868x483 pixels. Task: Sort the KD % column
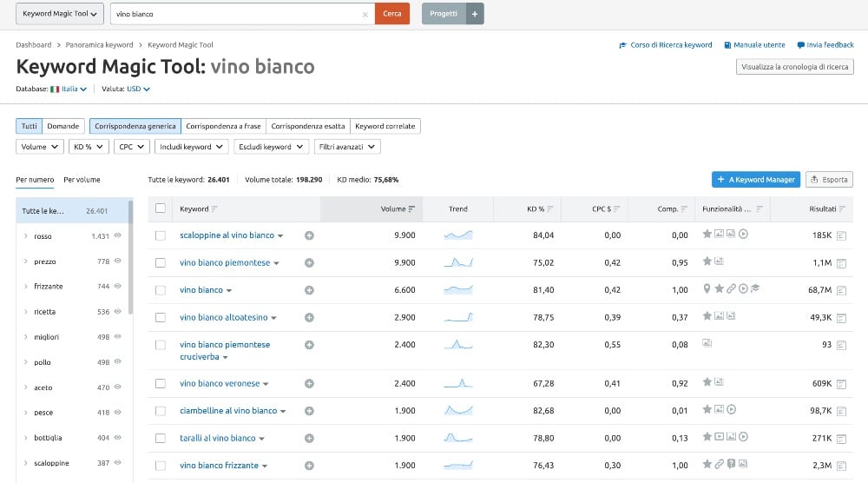[549, 208]
